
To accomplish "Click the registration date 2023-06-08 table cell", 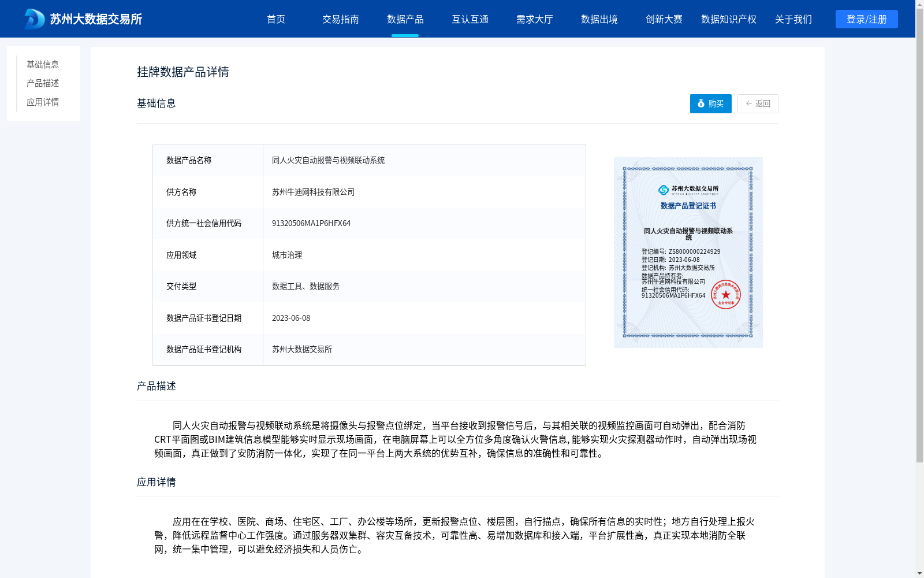I will pos(424,318).
